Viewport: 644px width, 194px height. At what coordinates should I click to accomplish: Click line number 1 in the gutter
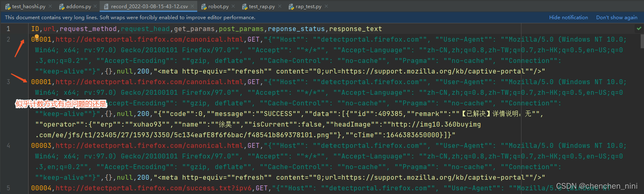pos(8,29)
